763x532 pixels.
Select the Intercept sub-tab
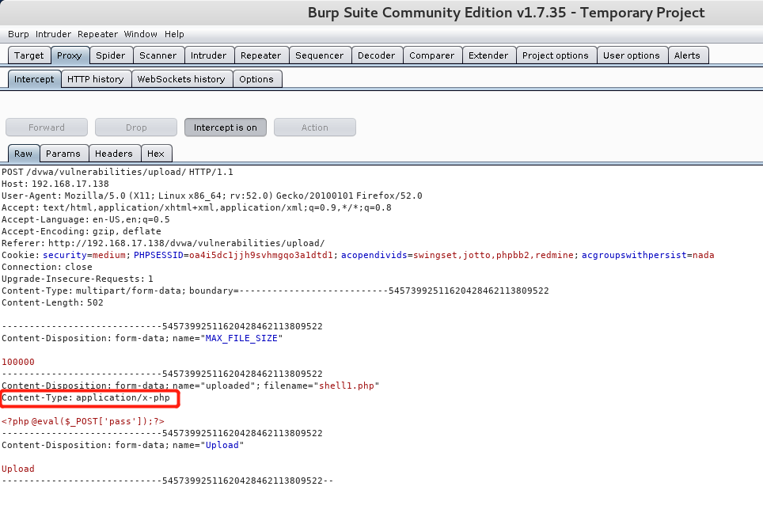(34, 79)
